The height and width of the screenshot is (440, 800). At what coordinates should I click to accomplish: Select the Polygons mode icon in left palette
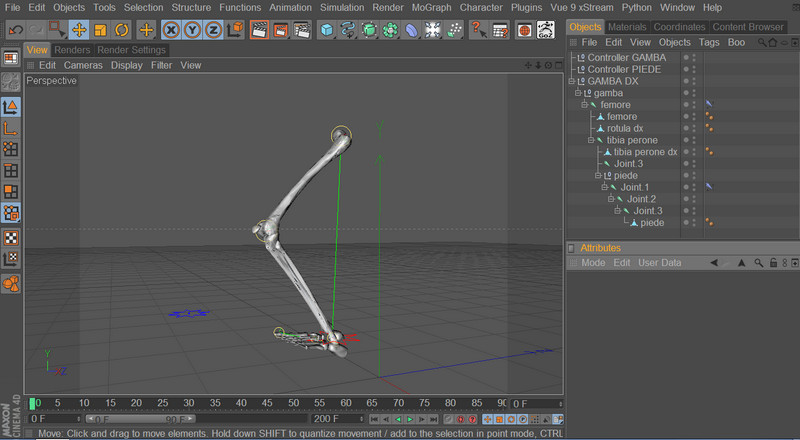click(11, 191)
